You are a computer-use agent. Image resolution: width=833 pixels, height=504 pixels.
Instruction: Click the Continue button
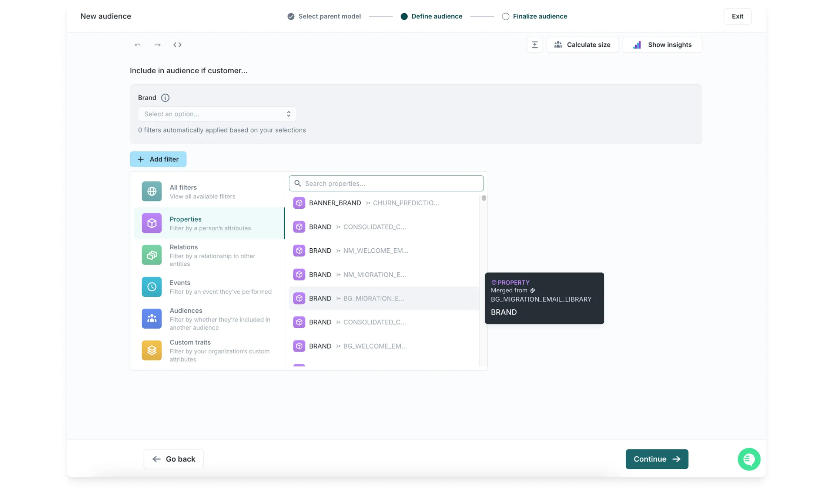656,459
